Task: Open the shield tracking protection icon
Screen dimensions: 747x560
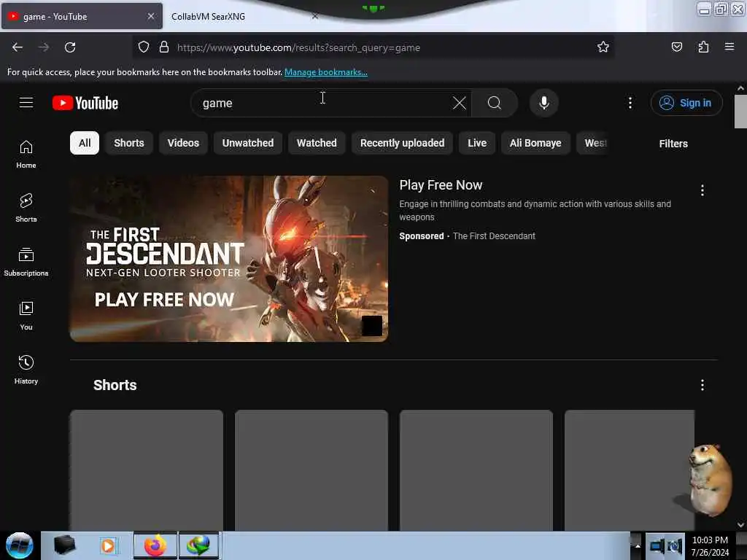Action: [144, 47]
